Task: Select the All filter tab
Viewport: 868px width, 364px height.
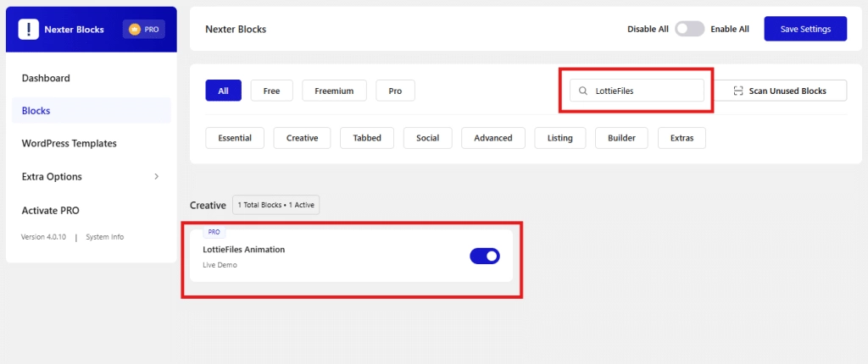Action: click(223, 91)
